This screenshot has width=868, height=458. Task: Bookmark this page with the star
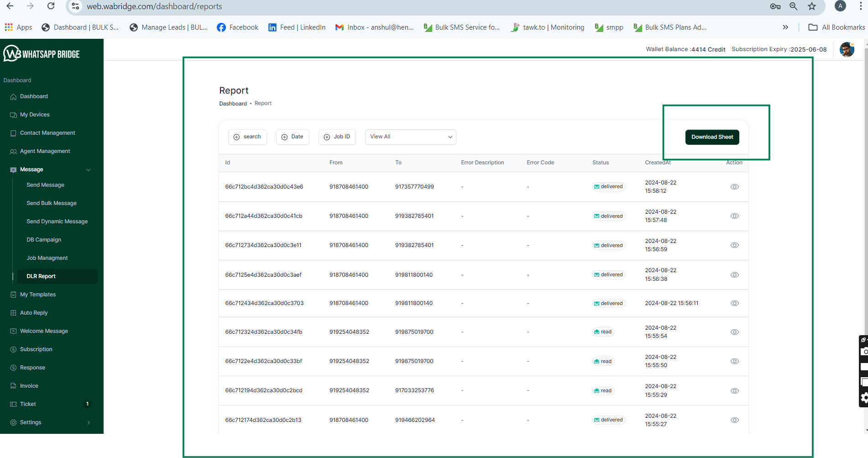pos(812,6)
